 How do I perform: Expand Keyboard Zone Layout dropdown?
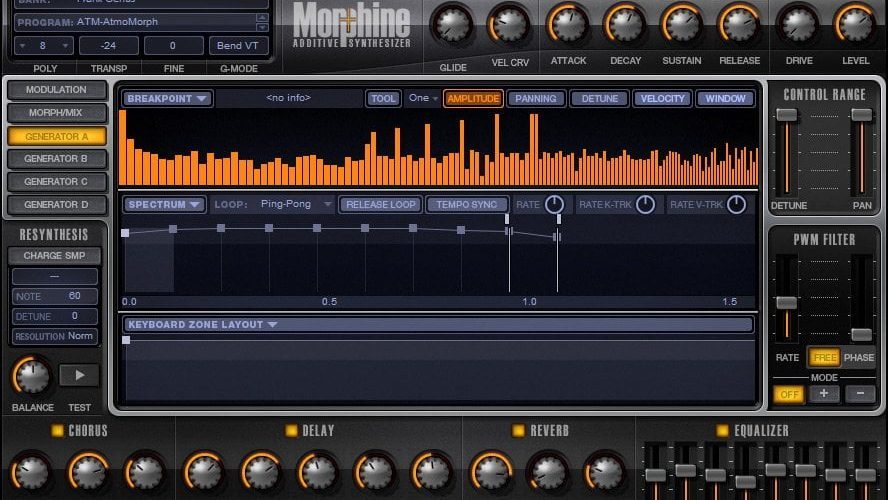click(x=438, y=324)
